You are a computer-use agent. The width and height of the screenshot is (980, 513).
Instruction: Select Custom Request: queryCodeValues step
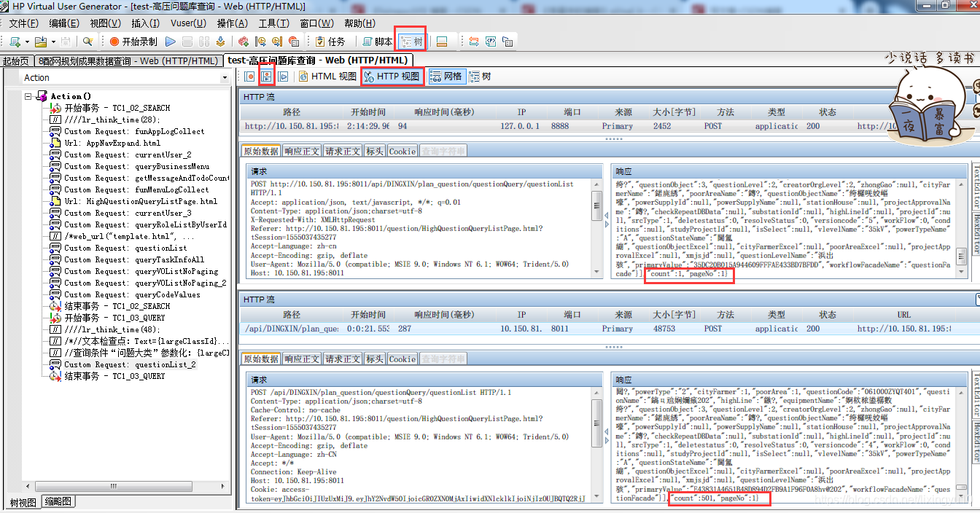point(132,294)
